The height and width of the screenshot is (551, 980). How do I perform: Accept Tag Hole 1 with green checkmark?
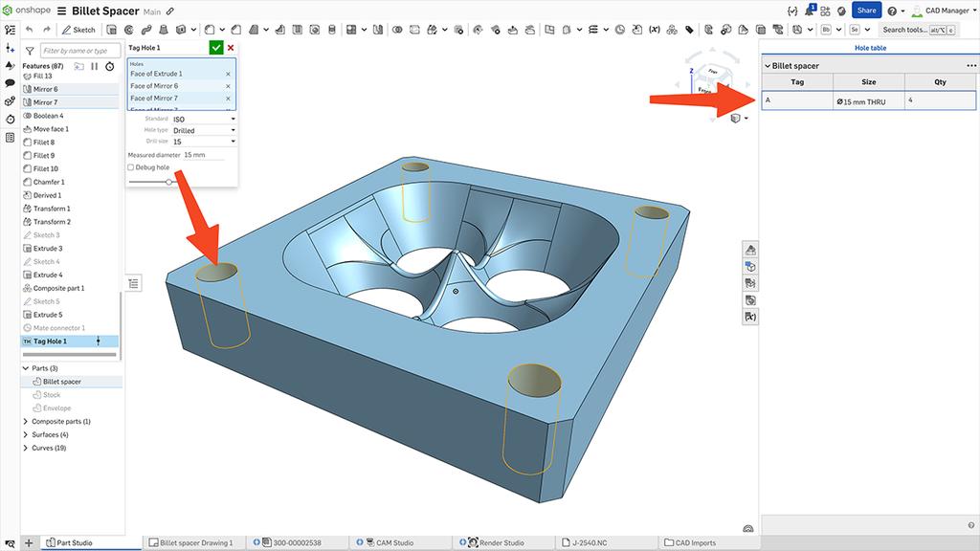tap(214, 47)
